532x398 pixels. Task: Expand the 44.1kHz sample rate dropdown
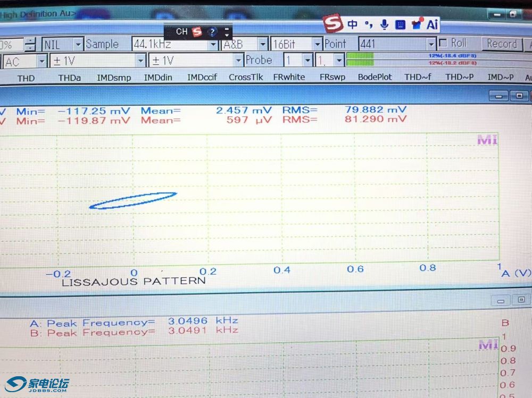(x=213, y=45)
